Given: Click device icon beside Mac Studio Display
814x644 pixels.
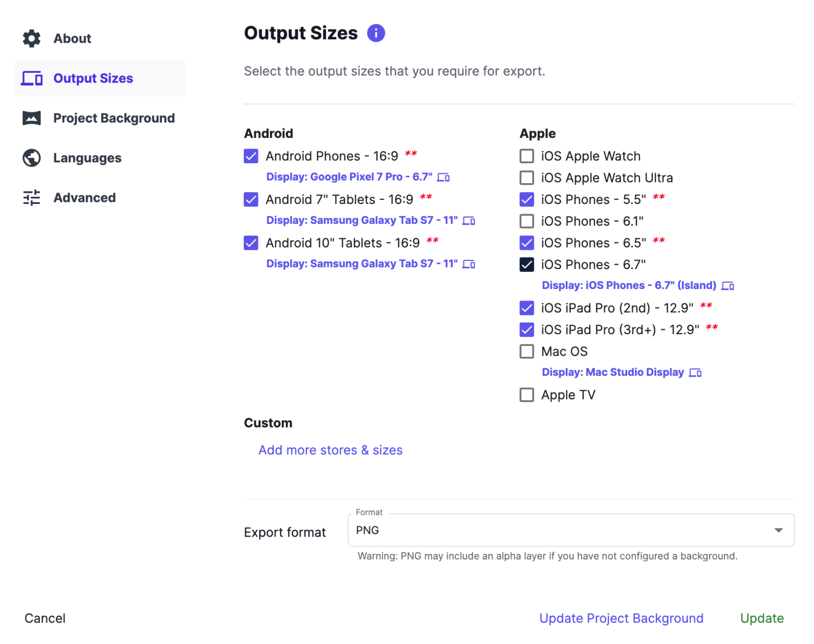Looking at the screenshot, I should pos(695,372).
